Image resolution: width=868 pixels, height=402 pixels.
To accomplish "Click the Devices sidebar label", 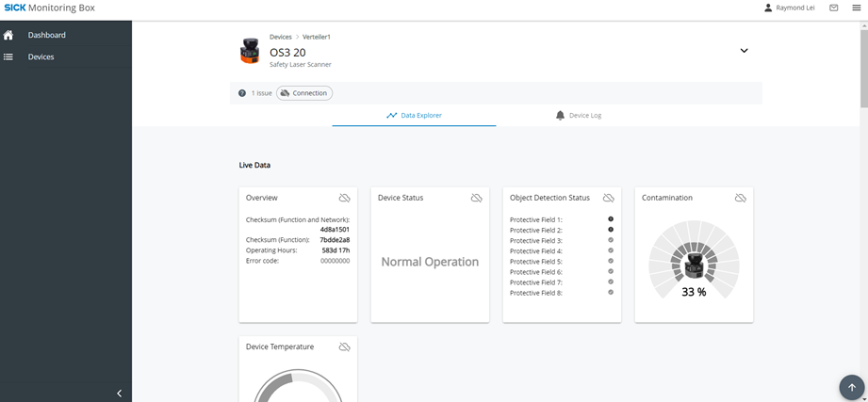I will pyautogui.click(x=41, y=56).
